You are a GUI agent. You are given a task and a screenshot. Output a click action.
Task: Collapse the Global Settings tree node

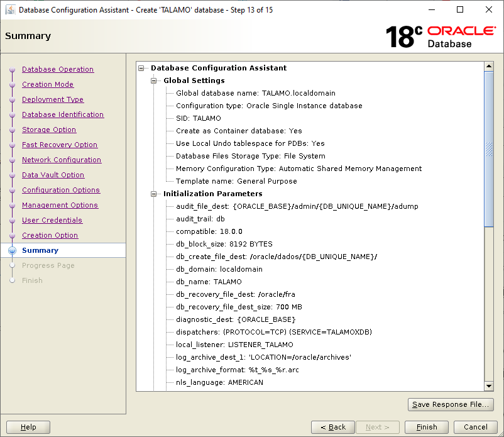153,80
